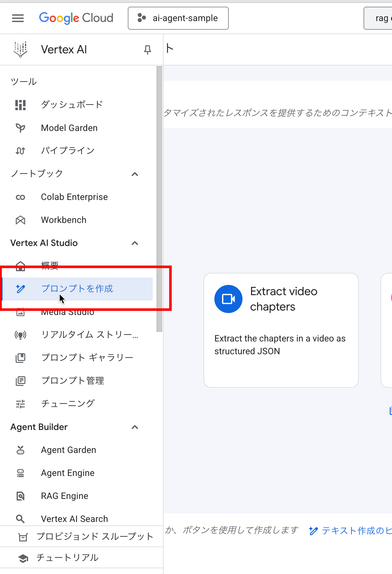Click the blue video camera icon
Image resolution: width=392 pixels, height=574 pixels.
(228, 299)
